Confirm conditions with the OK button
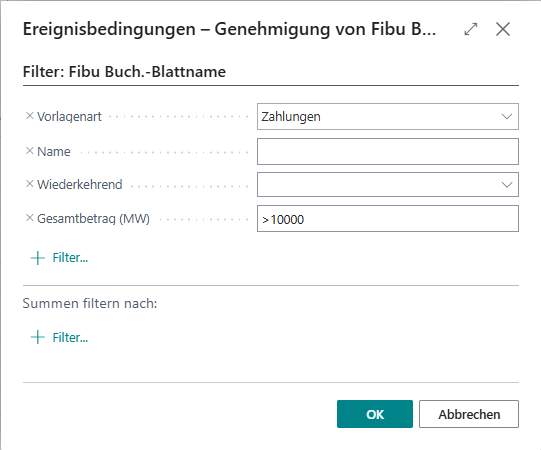 click(x=375, y=414)
